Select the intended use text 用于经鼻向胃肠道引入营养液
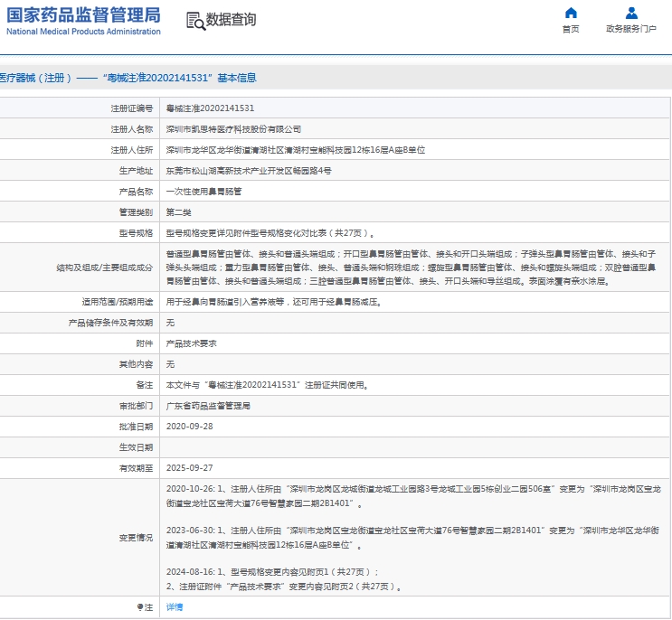The width and height of the screenshot is (672, 620). (x=274, y=302)
